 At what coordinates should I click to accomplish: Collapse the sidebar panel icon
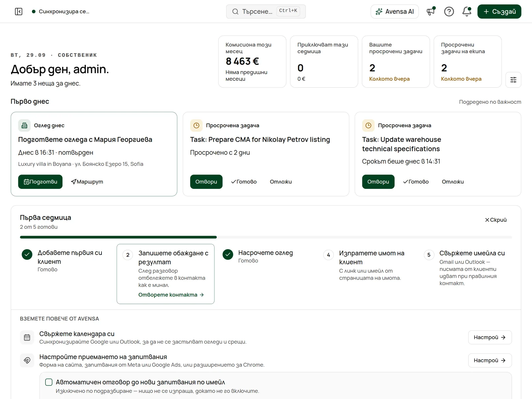[19, 12]
